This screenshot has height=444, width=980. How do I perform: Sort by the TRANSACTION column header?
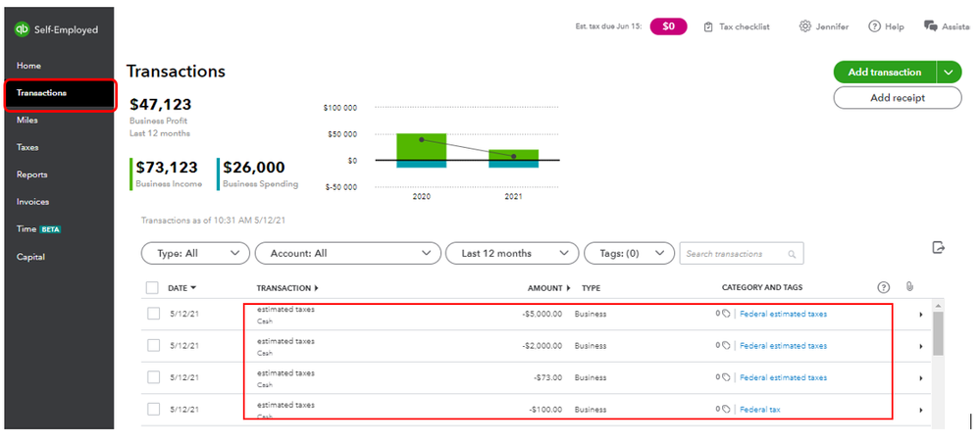tap(287, 288)
